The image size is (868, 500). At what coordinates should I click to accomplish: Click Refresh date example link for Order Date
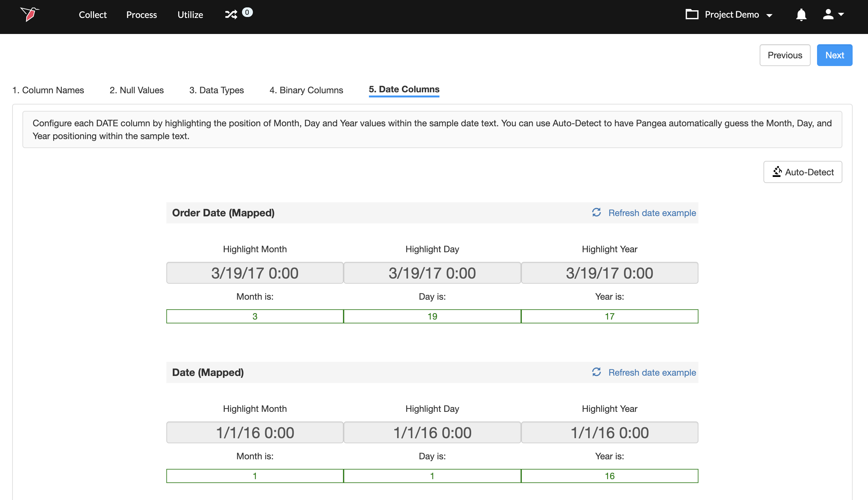[652, 213]
